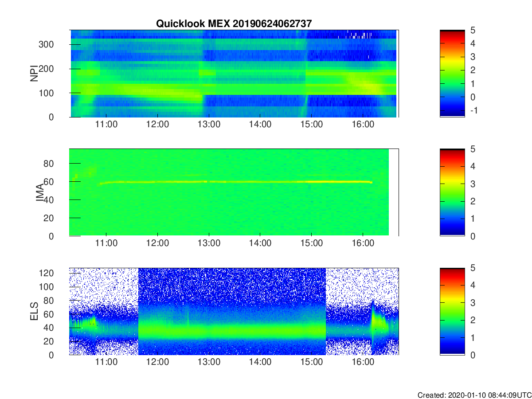Click the "13:00" time label under ELS plot
This screenshot has height=399, width=532.
(209, 363)
